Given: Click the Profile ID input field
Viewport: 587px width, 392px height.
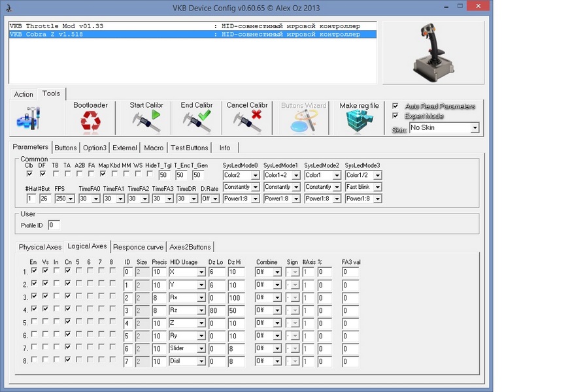Looking at the screenshot, I should pos(54,225).
